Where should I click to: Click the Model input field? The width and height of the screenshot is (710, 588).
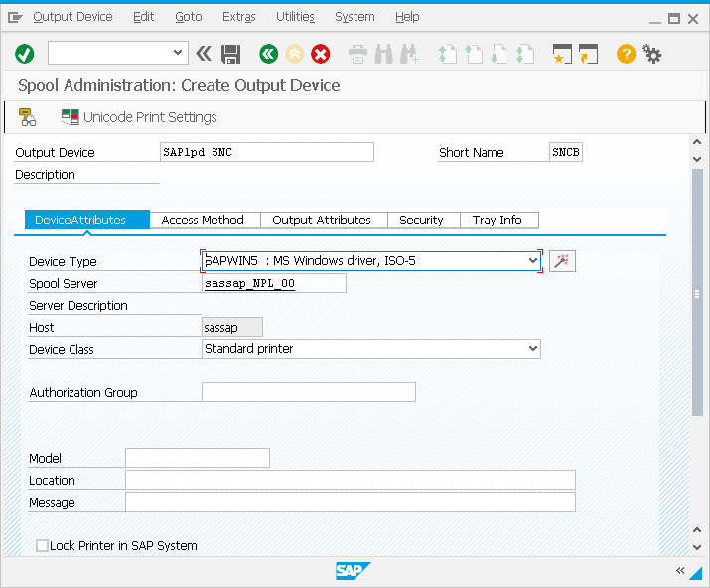(198, 458)
